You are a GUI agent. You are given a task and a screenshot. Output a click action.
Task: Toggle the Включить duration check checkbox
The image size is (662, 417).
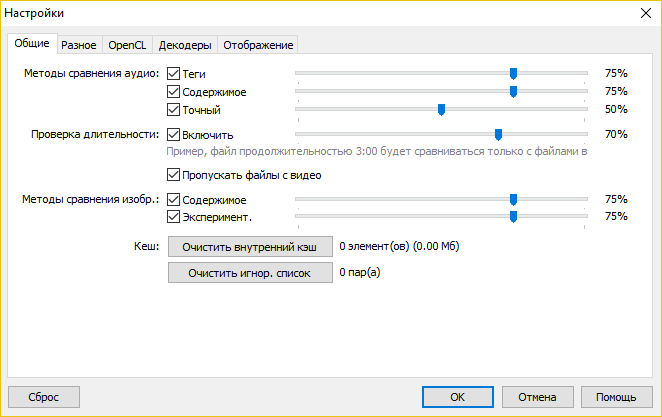pos(174,134)
